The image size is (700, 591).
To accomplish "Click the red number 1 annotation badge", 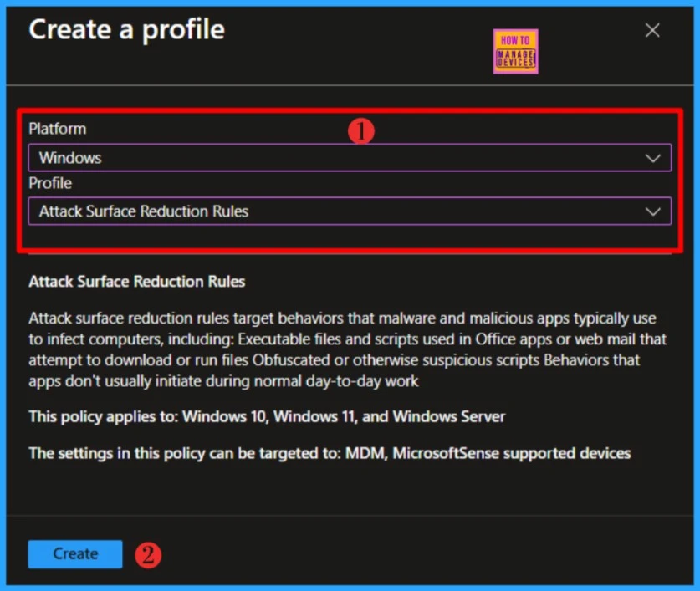I will (x=360, y=130).
